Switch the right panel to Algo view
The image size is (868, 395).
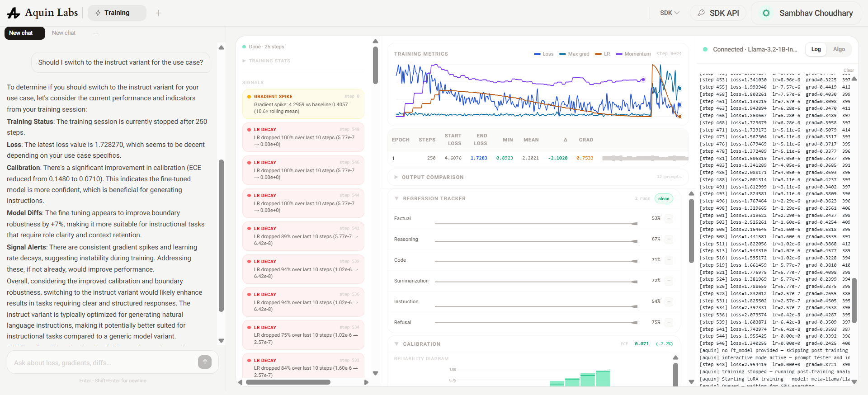[839, 49]
